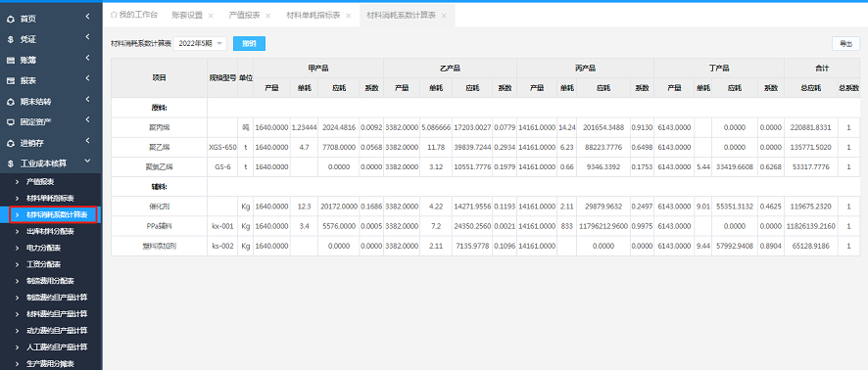Expand the 期末结转 menu chevron
Image resolution: width=868 pixels, height=370 pixels.
(87, 100)
